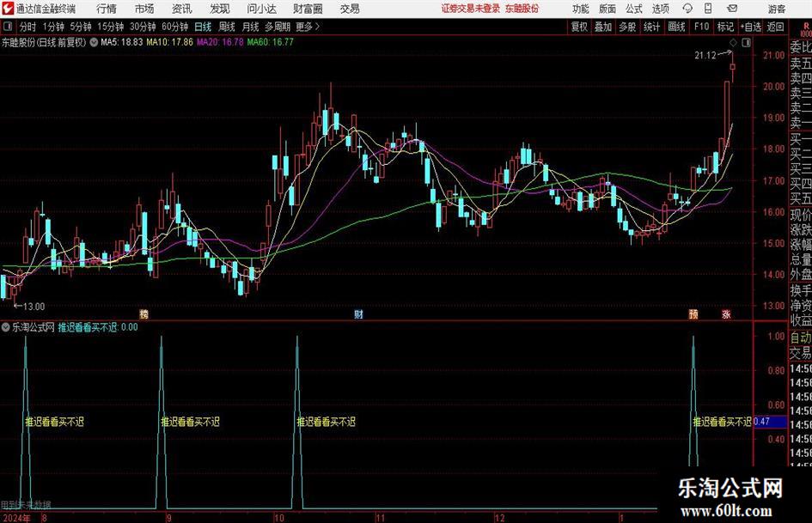Image resolution: width=812 pixels, height=523 pixels.
Task: Open the 公式 menu
Action: (634, 9)
